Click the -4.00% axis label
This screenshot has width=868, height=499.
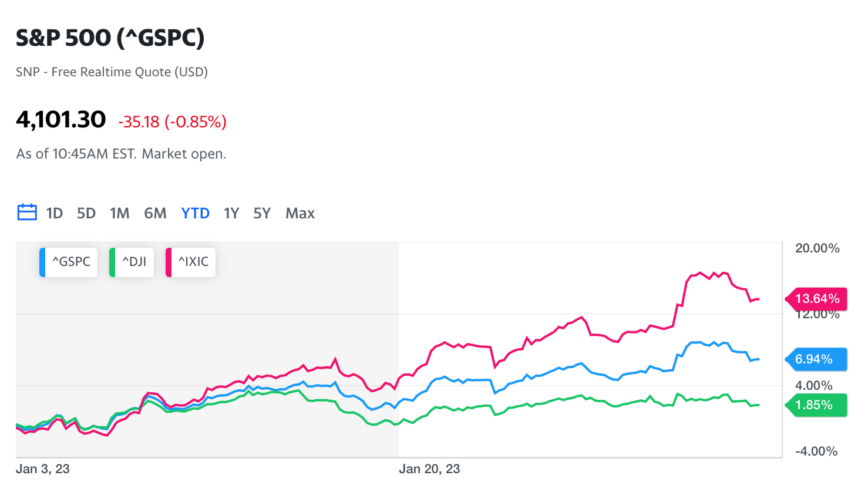pos(816,451)
